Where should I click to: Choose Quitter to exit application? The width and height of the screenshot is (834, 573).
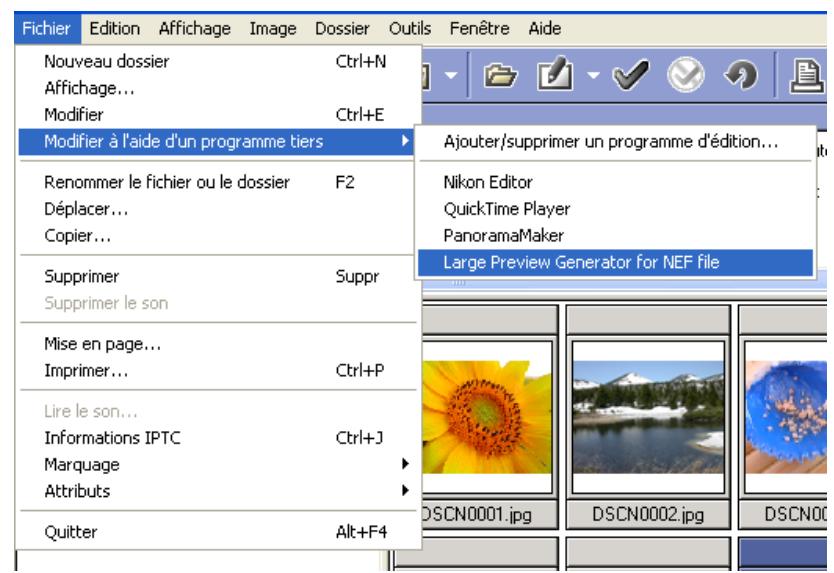click(217, 532)
